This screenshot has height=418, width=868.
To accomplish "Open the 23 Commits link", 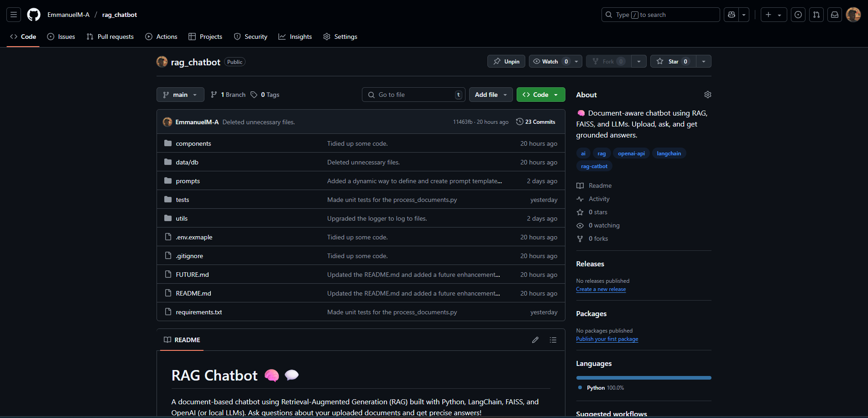I will click(536, 122).
